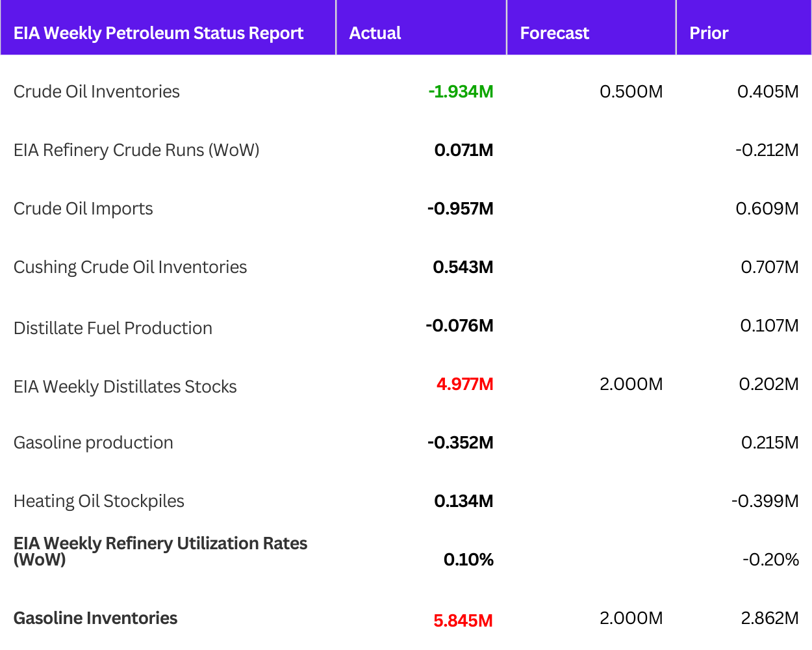
Task: Click Gasoline production actual -0.352M
Action: pyautogui.click(x=461, y=443)
